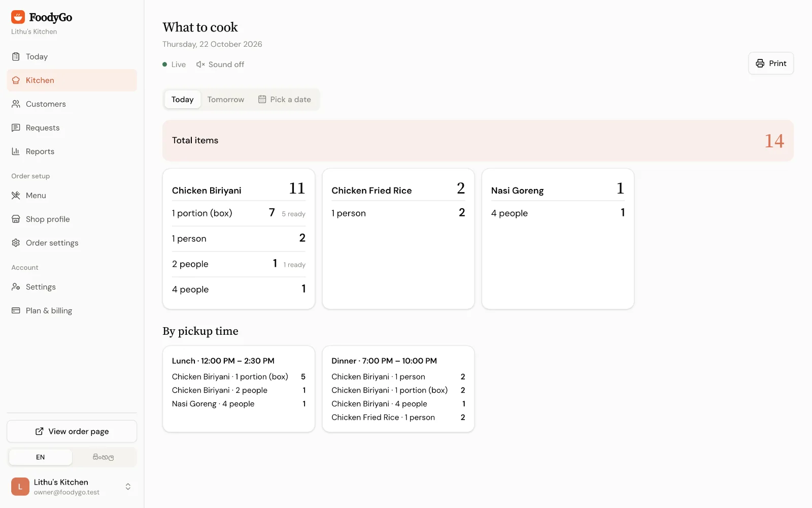Click the Kitchen chef hat icon

pyautogui.click(x=16, y=80)
